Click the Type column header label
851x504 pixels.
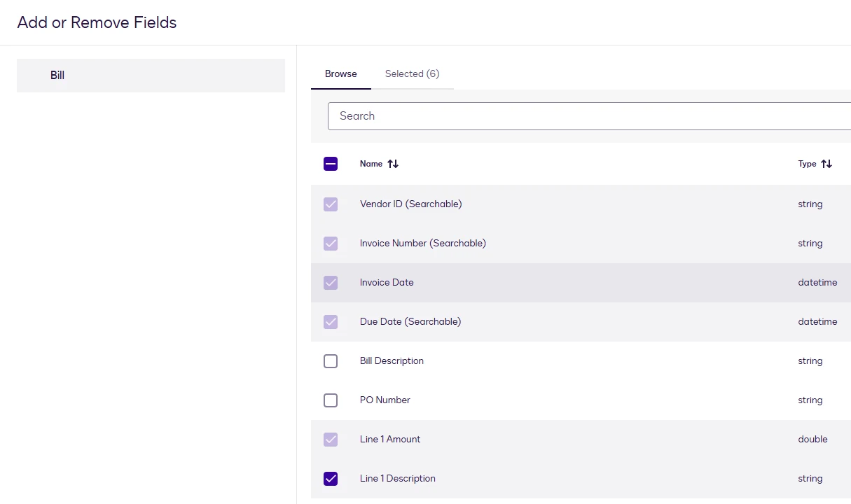coord(808,164)
